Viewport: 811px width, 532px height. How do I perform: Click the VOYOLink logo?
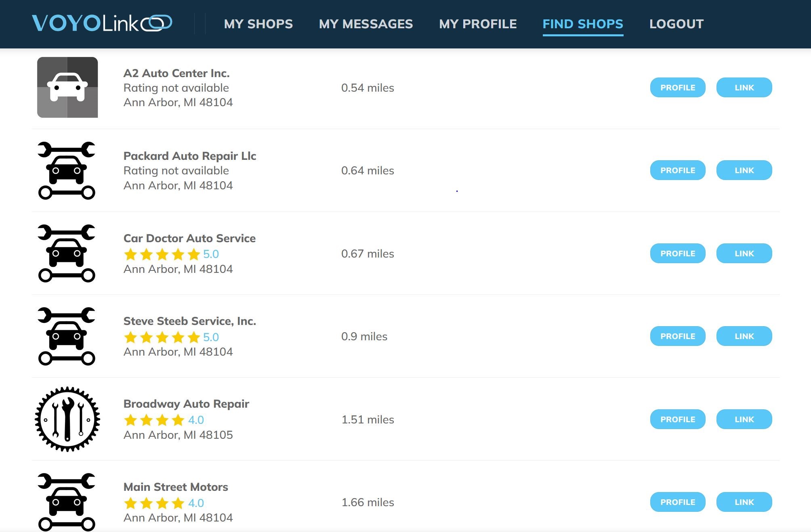click(102, 23)
